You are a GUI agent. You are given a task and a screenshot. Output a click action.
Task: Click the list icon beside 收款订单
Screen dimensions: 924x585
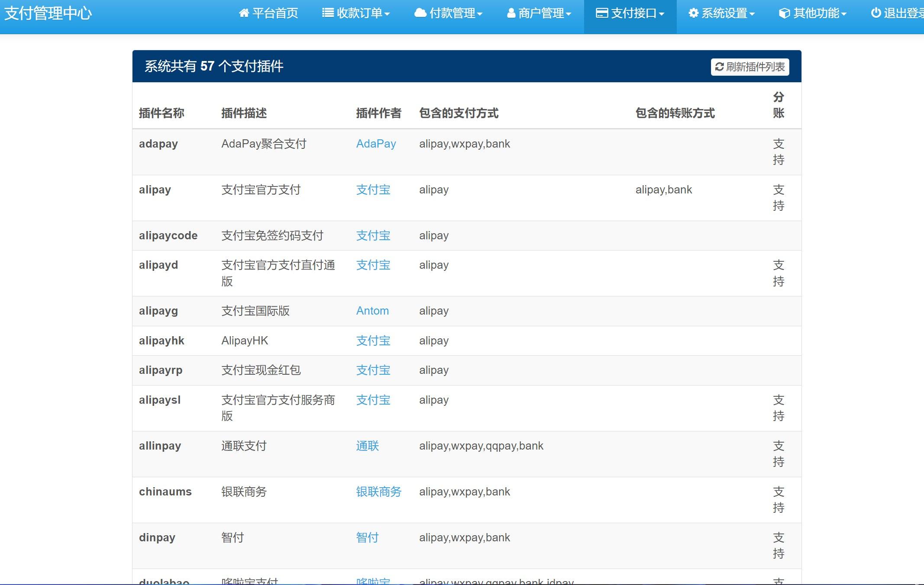point(328,13)
